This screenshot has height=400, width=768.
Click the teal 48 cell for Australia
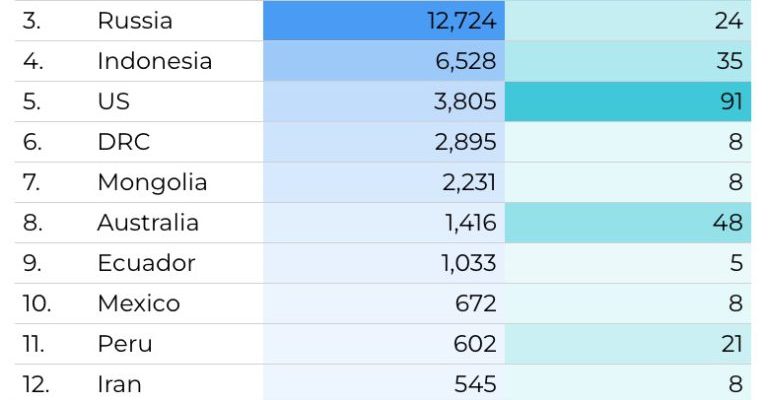(627, 223)
